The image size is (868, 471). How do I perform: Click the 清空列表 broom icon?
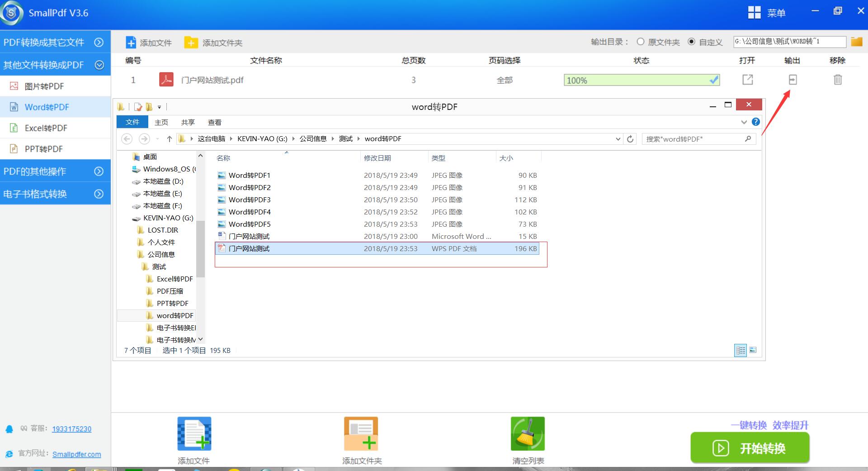click(528, 433)
